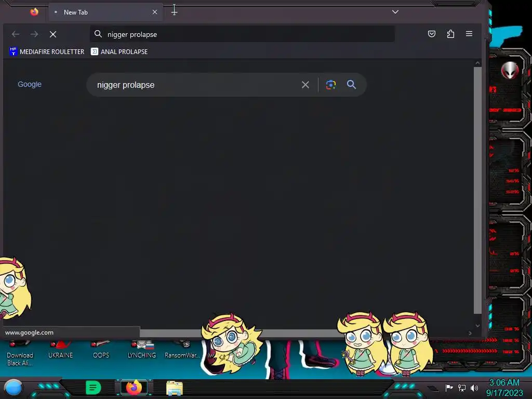
Task: Go back with the back arrow
Action: point(16,34)
